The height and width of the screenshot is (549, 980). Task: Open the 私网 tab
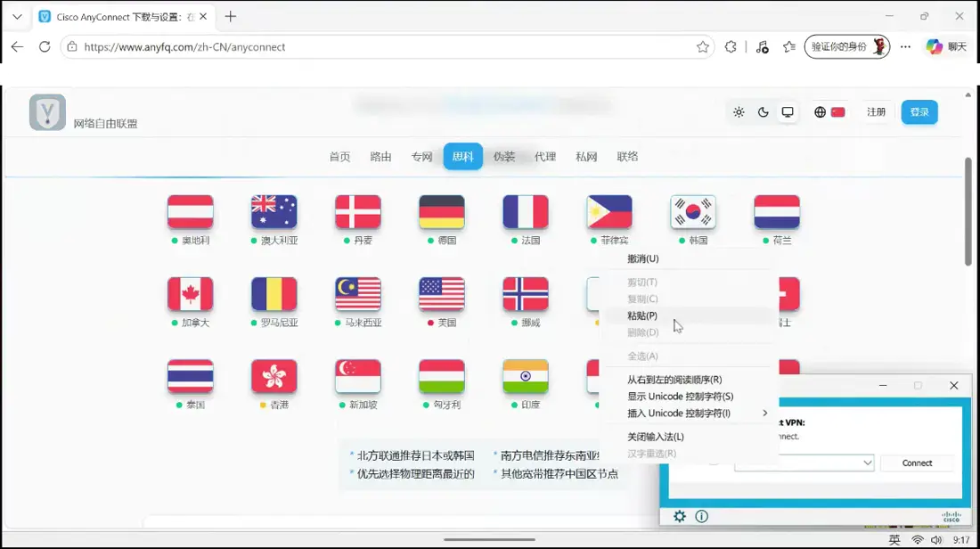[586, 157]
